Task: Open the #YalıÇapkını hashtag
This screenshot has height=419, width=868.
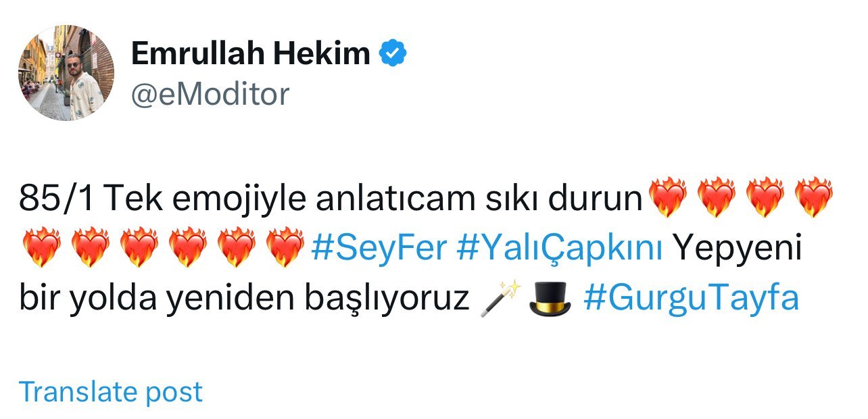Action: tap(560, 247)
